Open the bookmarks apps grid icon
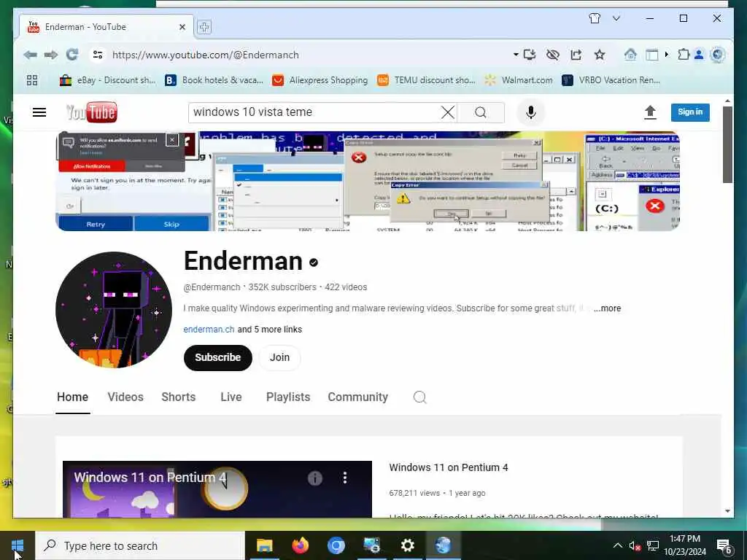This screenshot has height=560, width=747. click(x=32, y=80)
